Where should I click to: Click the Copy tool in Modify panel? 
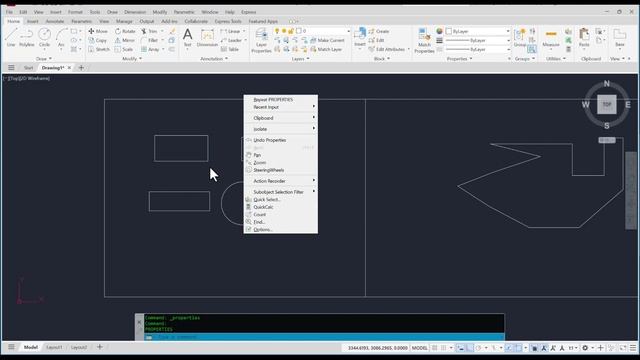pos(98,40)
